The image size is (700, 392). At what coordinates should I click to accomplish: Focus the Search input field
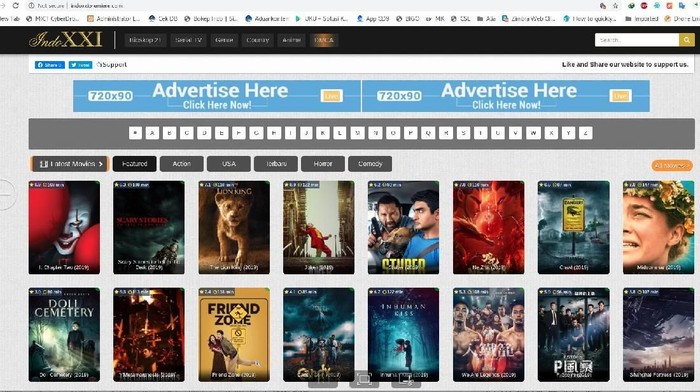(x=637, y=40)
